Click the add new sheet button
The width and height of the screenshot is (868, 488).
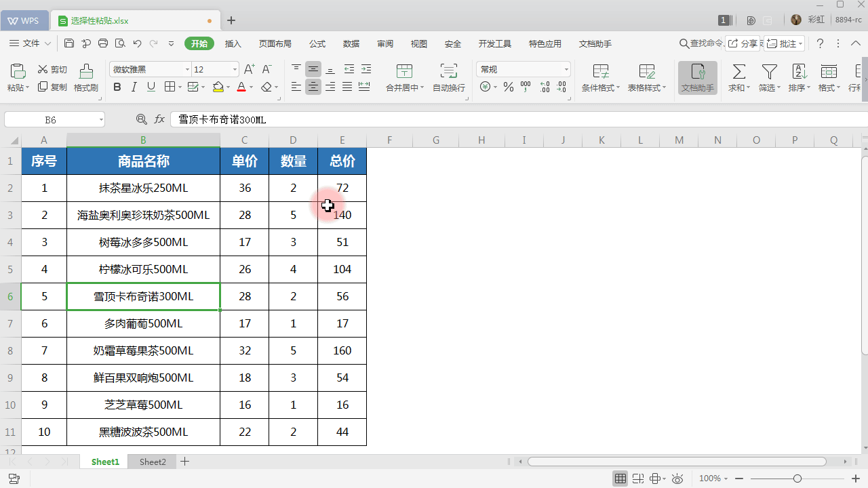coord(184,462)
